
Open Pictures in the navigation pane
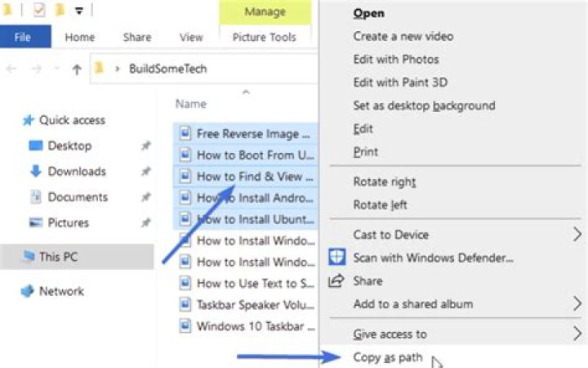point(69,222)
